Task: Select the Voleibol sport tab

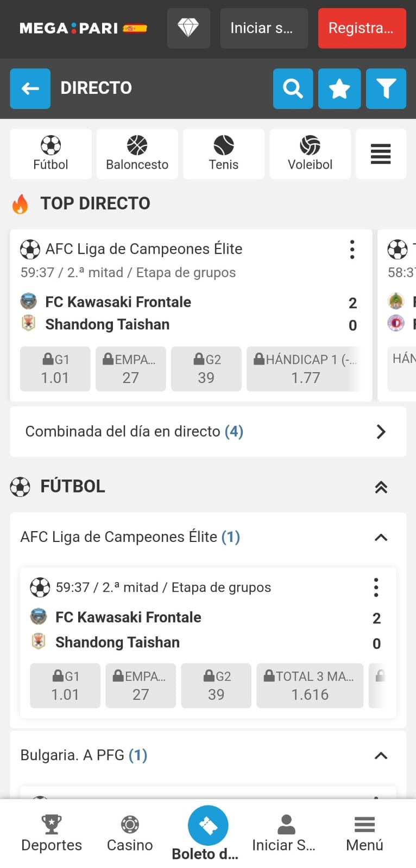Action: coord(310,154)
